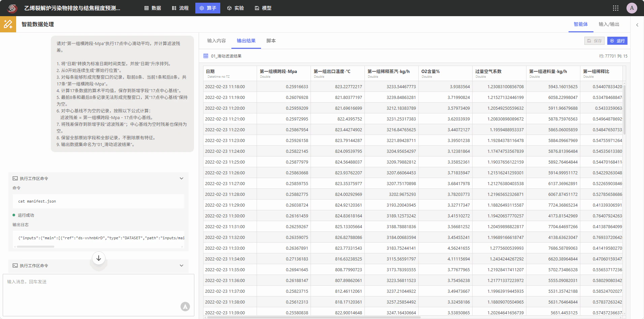Switch to the 输入内容 tab

click(x=217, y=41)
